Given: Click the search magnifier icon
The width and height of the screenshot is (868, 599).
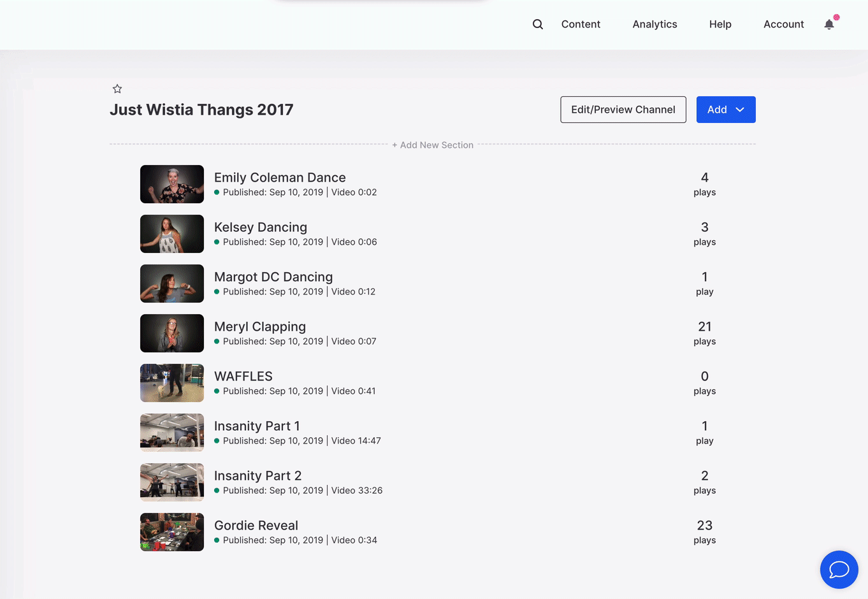Looking at the screenshot, I should coord(538,24).
